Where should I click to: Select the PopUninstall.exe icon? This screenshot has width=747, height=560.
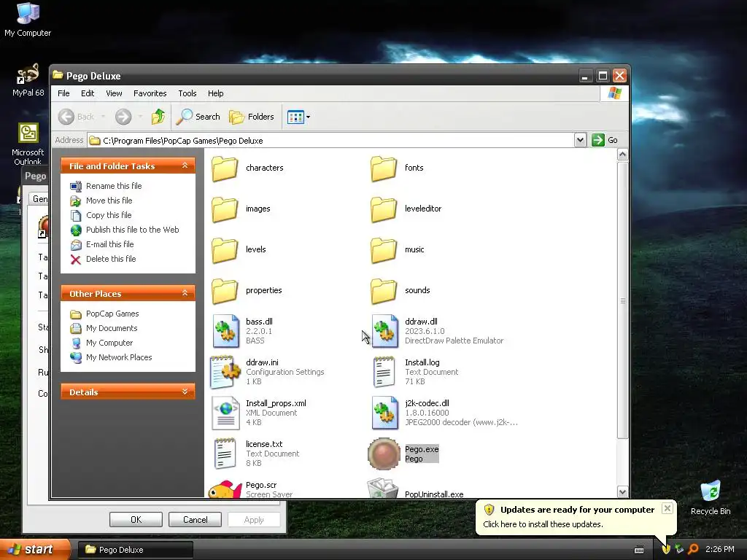coord(383,489)
